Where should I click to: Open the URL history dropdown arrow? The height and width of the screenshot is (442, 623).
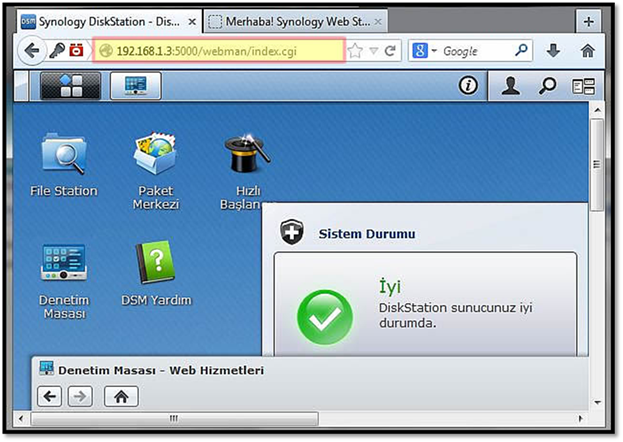coord(373,51)
